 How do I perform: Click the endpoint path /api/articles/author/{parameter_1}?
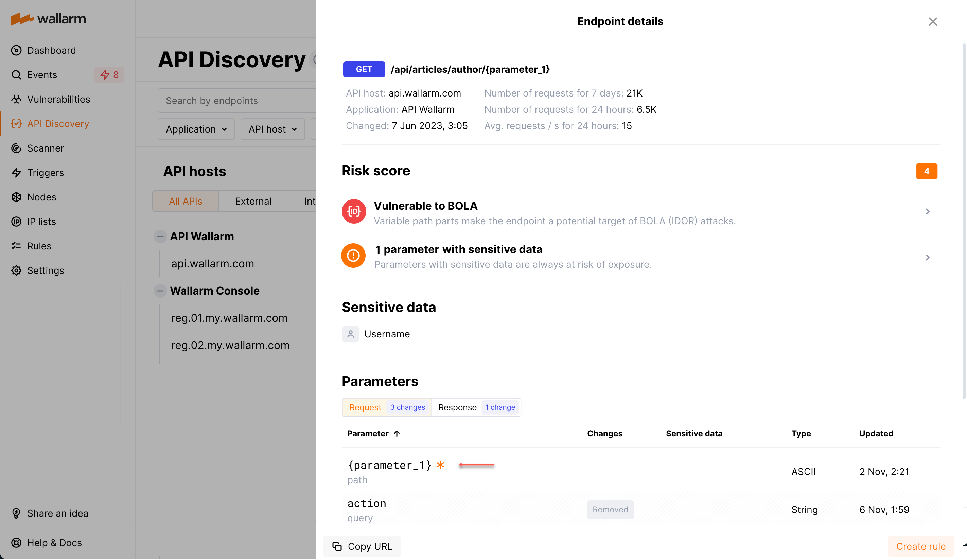(x=470, y=69)
